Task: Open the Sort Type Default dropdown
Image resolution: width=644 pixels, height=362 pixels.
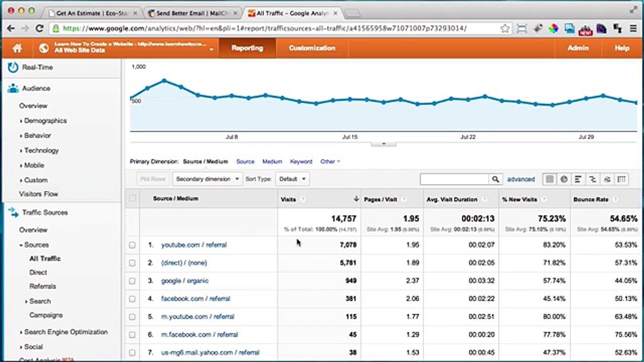Action: [x=291, y=179]
